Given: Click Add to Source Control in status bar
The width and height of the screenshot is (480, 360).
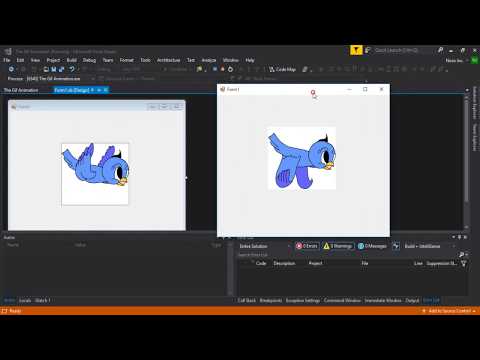Looking at the screenshot, I should (x=449, y=311).
